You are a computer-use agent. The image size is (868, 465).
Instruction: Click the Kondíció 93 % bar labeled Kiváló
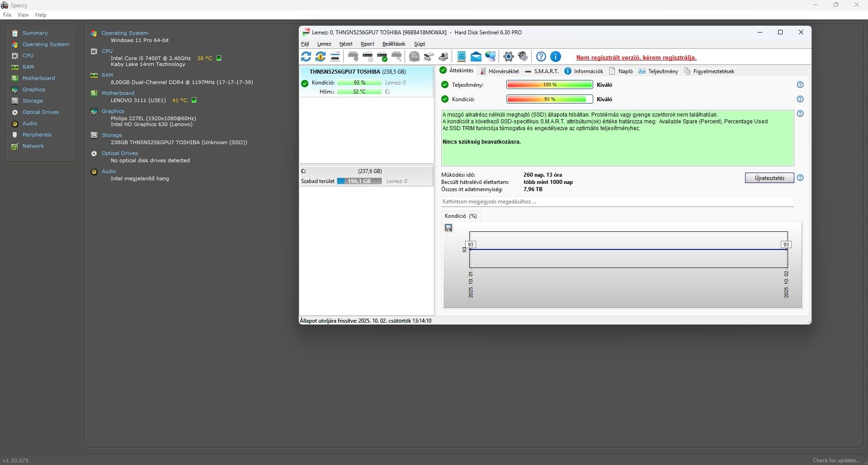[x=549, y=99]
